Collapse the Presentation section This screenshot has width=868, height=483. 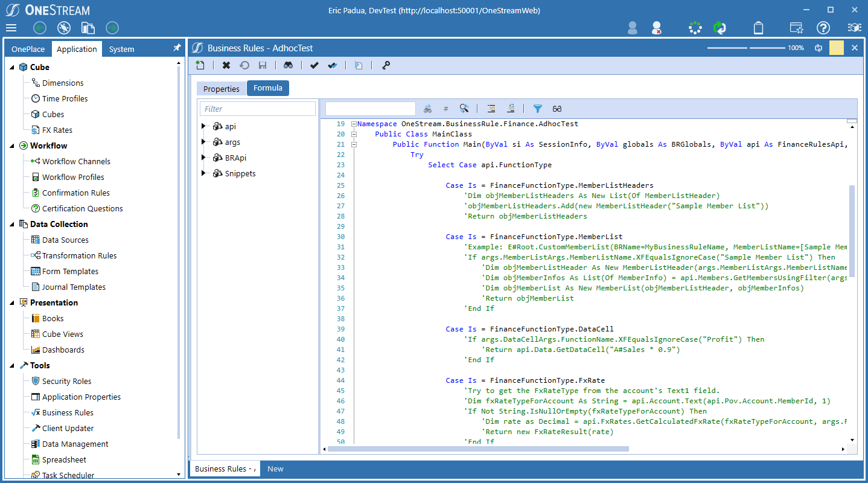pos(12,302)
